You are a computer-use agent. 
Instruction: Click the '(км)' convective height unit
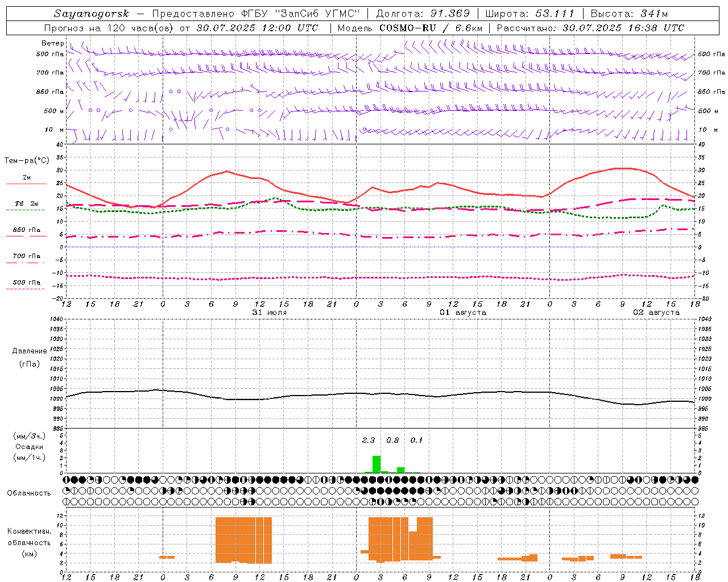30,554
